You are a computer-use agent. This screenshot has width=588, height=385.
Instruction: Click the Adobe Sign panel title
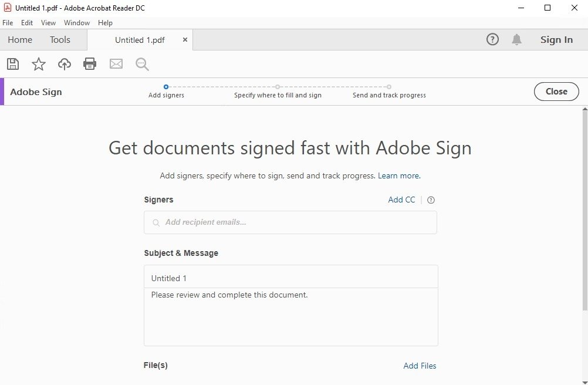[x=36, y=92]
